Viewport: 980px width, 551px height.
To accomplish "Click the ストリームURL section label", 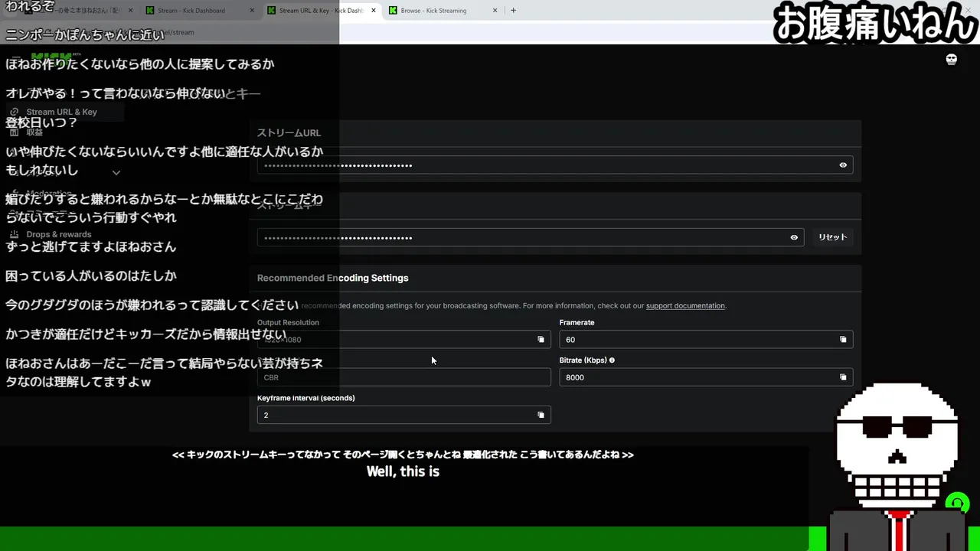I will [289, 132].
